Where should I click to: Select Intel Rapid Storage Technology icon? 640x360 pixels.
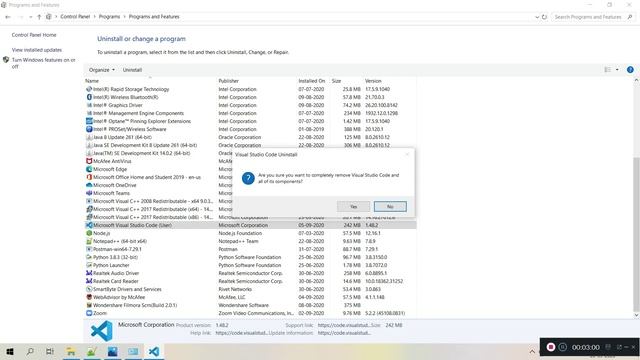pos(89,89)
